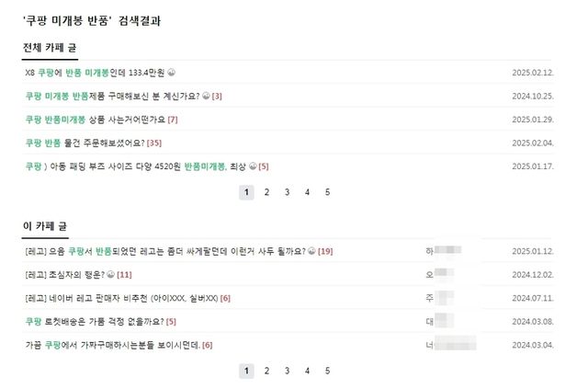The height and width of the screenshot is (389, 588).
Task: Open '[레고] 네이버 레고 판매자 비추천' post
Action: click(x=121, y=298)
